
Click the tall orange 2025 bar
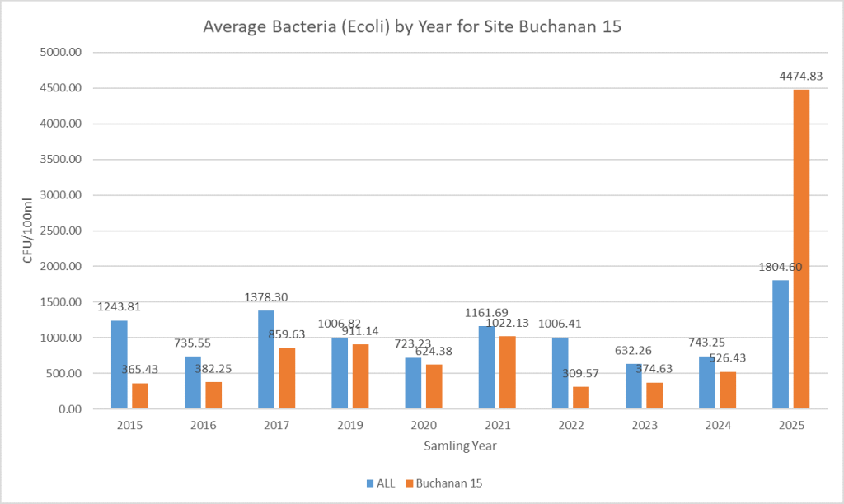[x=800, y=249]
